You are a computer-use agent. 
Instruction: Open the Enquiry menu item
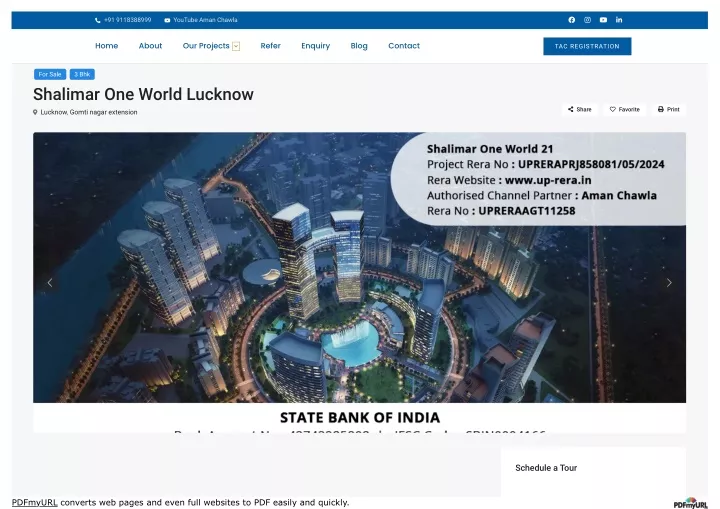pyautogui.click(x=315, y=46)
